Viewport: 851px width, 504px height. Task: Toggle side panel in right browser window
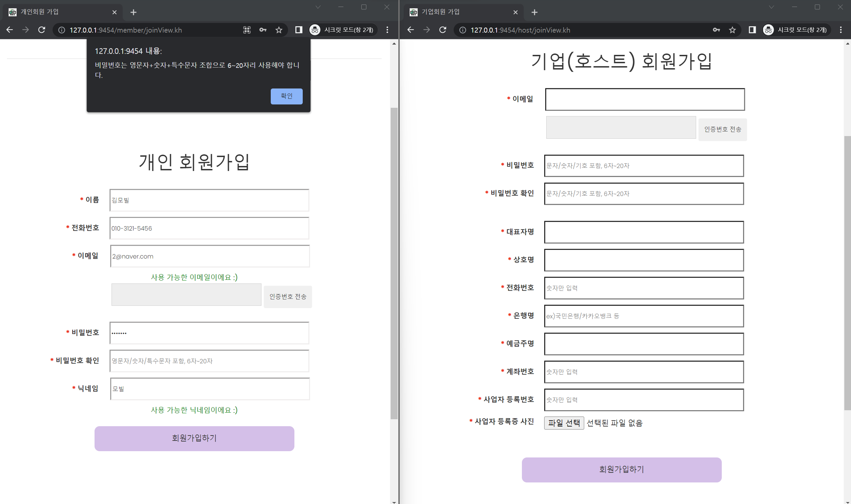point(752,30)
